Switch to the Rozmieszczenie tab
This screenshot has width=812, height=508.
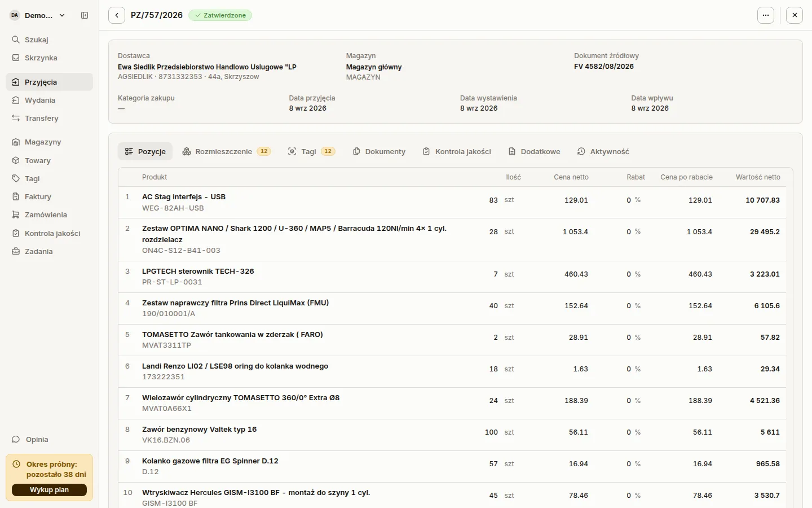227,151
